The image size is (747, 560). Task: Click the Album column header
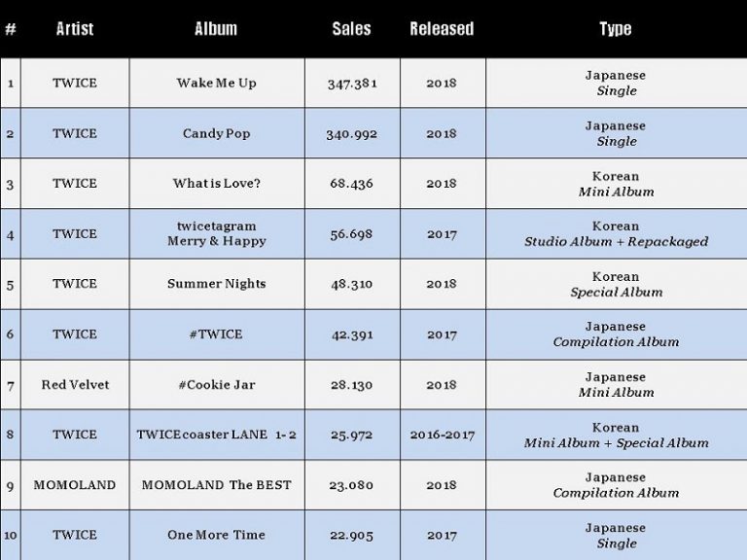tap(216, 28)
